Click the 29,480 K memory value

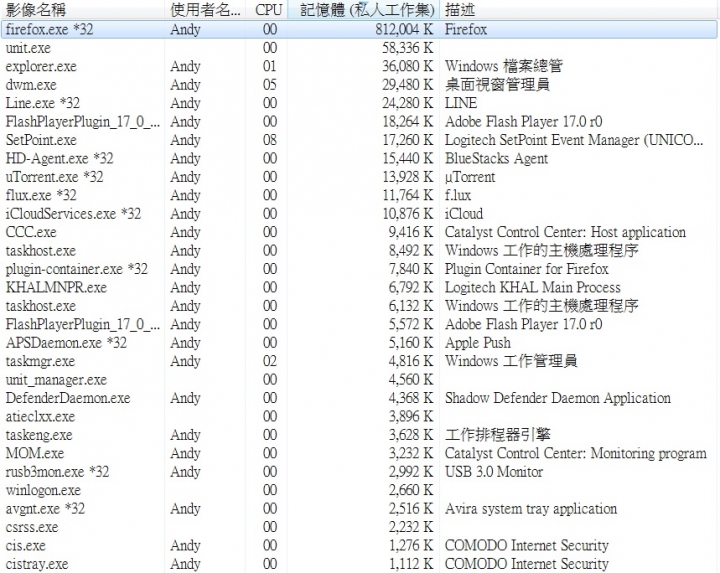point(407,84)
